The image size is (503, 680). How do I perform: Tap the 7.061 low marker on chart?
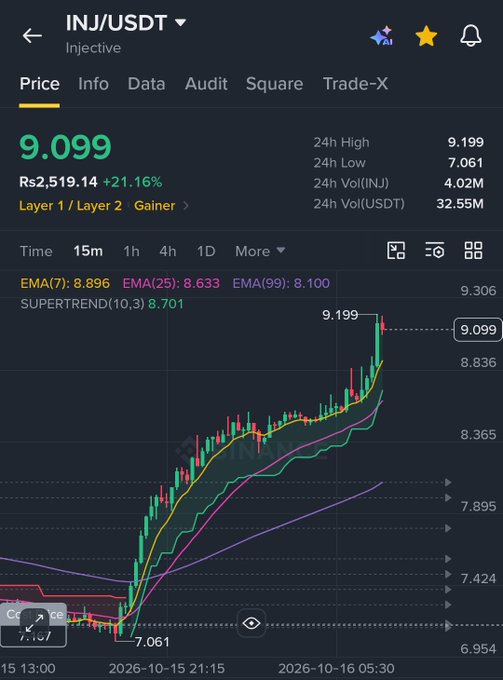click(x=152, y=642)
